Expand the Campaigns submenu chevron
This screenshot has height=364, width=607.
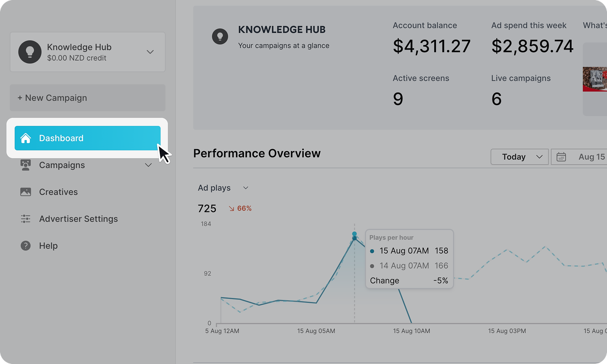148,165
